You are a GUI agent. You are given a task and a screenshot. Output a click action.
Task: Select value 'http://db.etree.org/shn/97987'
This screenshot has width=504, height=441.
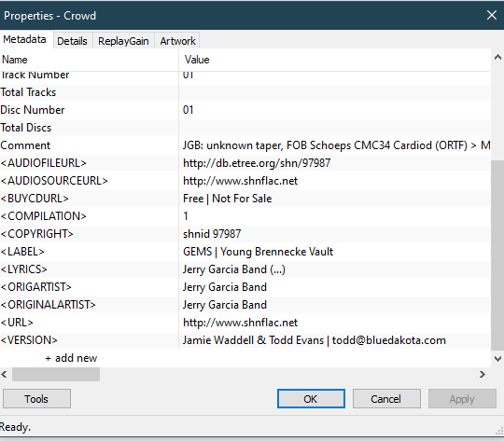[x=257, y=163]
